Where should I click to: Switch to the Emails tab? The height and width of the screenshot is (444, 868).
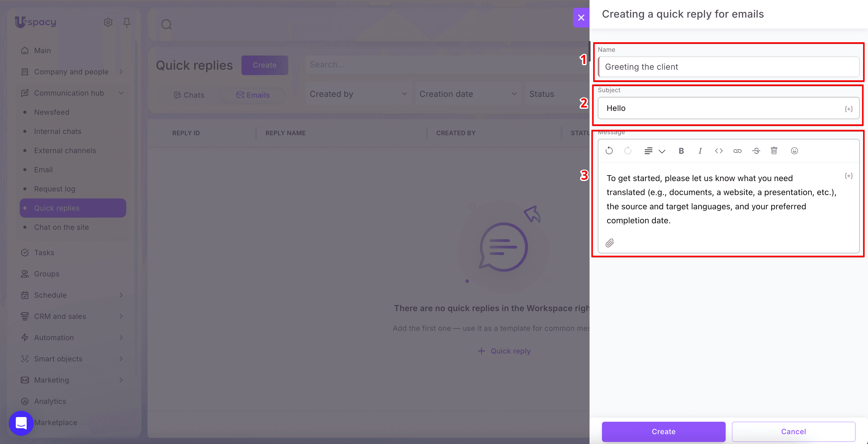[253, 95]
